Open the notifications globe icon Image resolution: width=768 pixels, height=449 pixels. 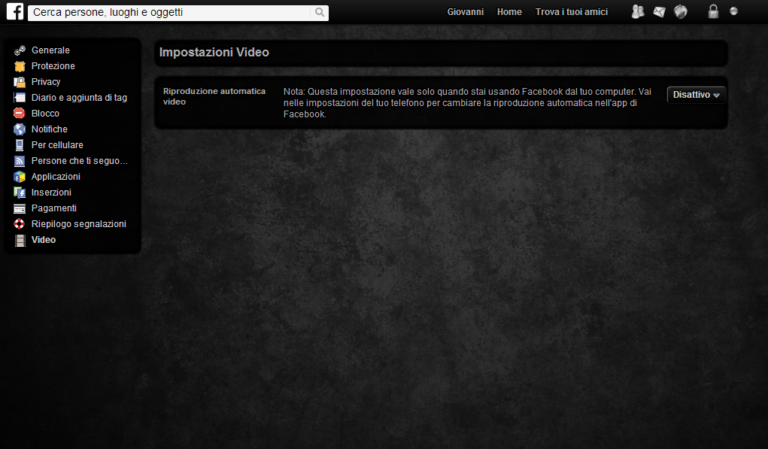point(681,12)
